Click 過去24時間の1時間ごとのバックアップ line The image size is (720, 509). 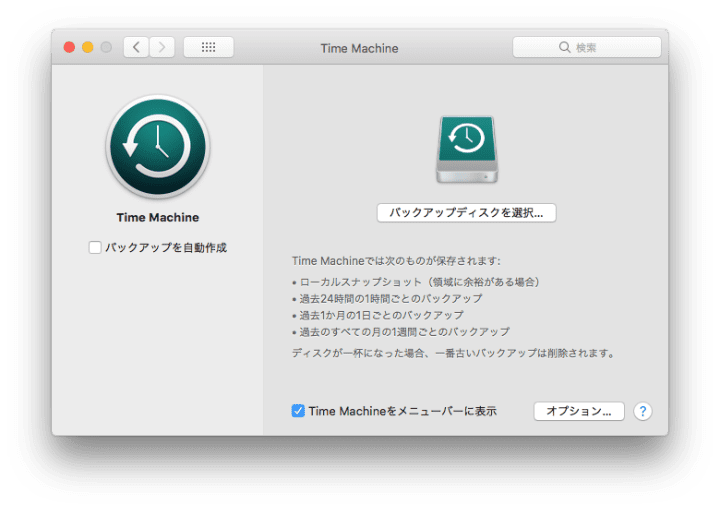tap(387, 299)
